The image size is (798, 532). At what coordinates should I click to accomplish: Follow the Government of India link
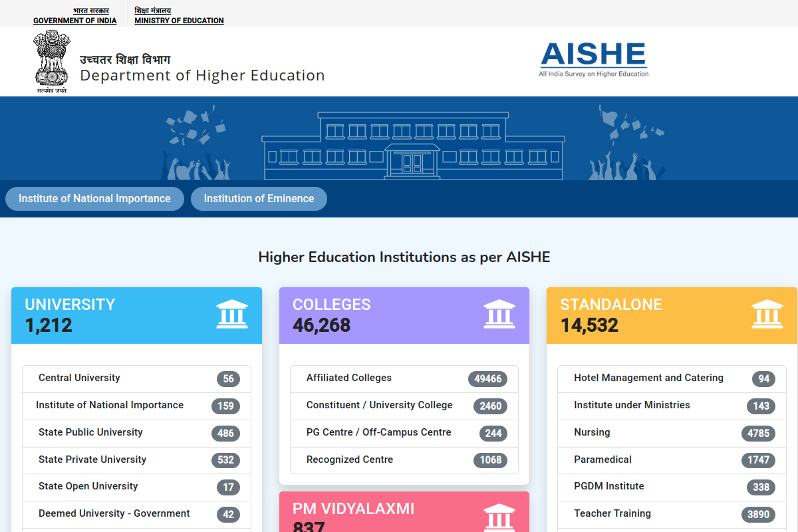74,16
